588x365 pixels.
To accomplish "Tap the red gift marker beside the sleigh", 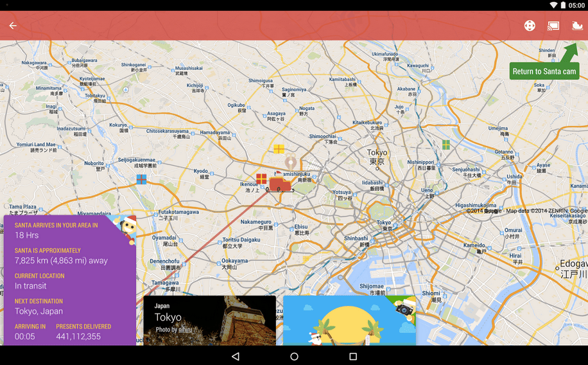I will click(261, 179).
